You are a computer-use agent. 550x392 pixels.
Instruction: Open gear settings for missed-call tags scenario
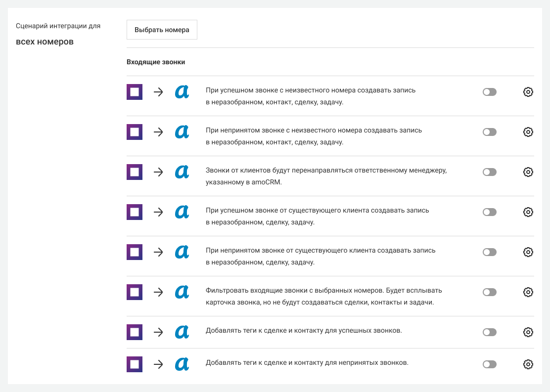click(528, 364)
